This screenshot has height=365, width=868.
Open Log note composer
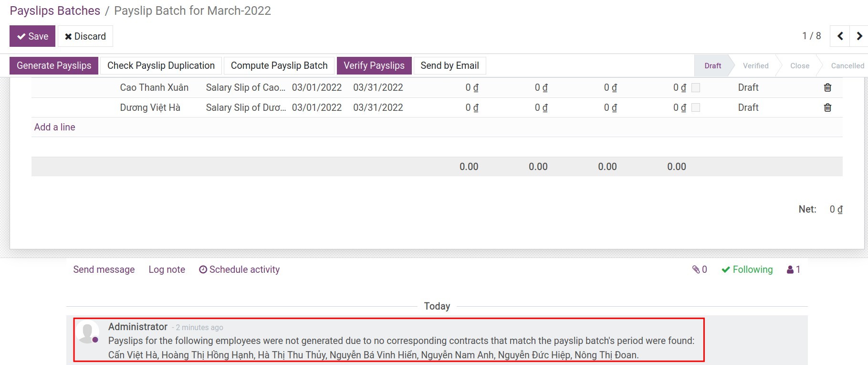click(x=167, y=269)
